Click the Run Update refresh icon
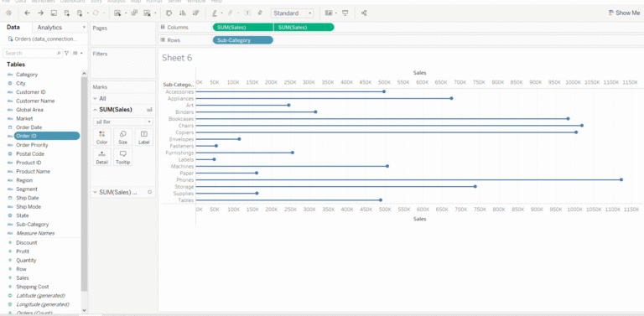Viewport: 644px width, 316px height. tap(96, 13)
